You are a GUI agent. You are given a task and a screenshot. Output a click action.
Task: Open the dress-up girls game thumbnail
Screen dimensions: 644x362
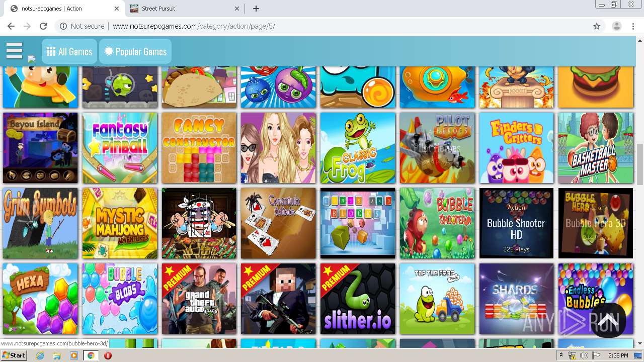[278, 148]
